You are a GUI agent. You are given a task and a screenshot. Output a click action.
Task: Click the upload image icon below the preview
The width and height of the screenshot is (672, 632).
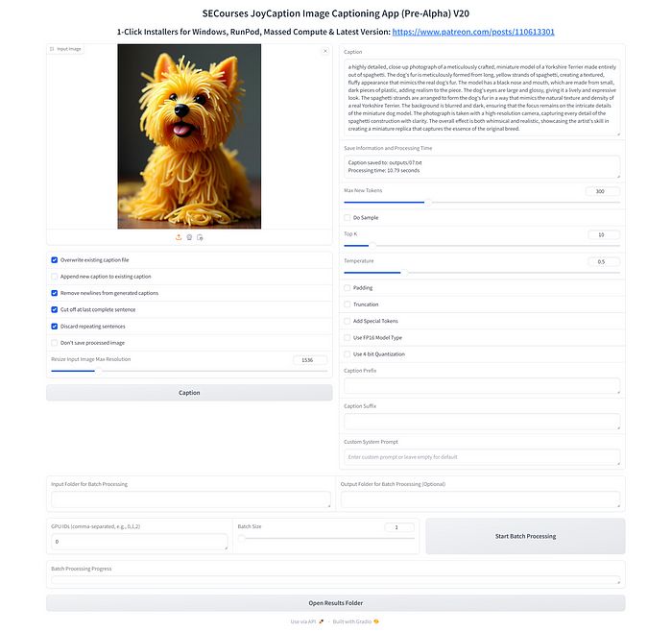tap(178, 236)
